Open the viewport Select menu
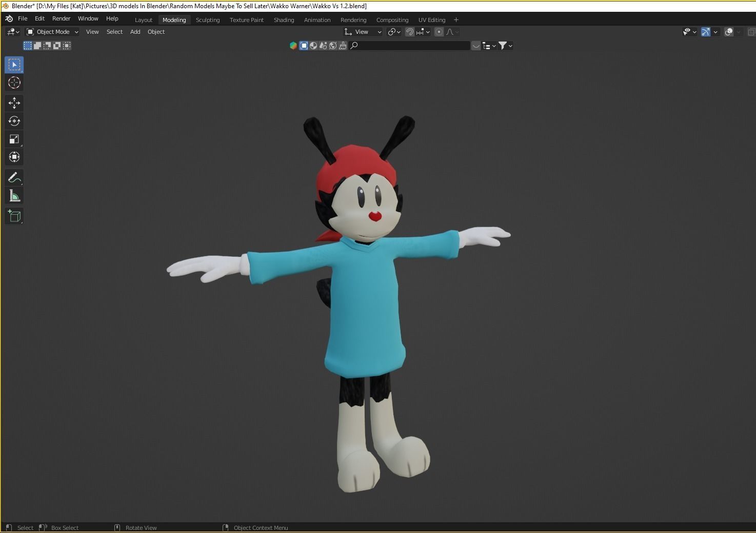This screenshot has height=533, width=756. click(x=114, y=32)
